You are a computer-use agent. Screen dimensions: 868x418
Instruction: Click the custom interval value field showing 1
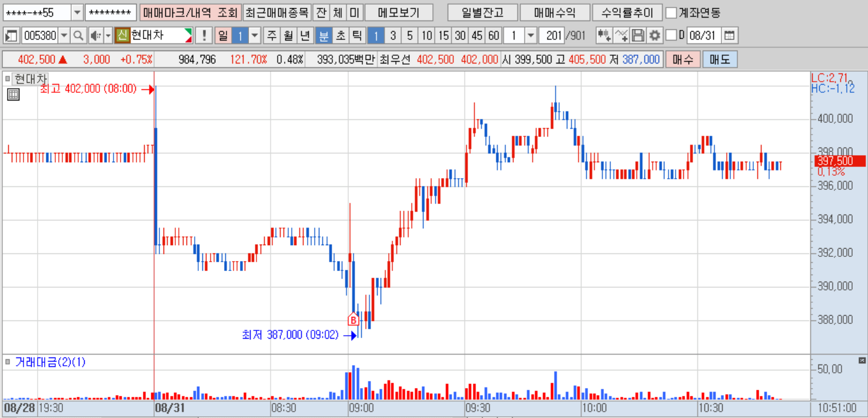point(514,36)
